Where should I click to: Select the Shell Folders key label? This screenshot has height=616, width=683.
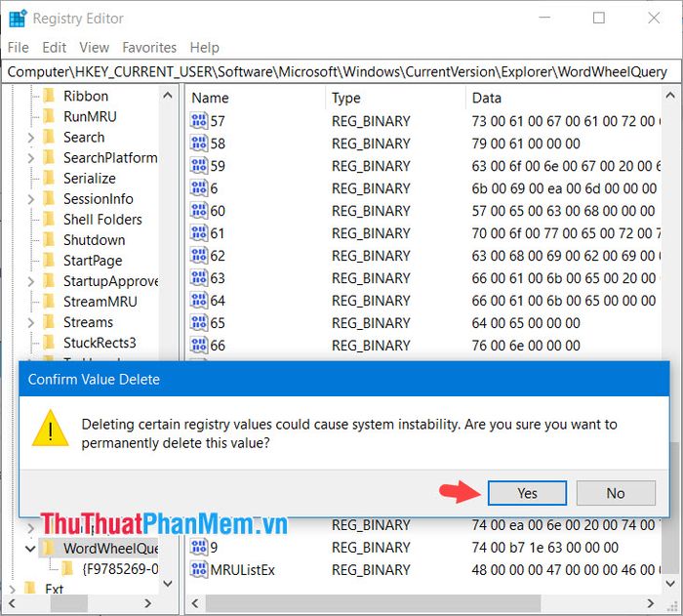[102, 220]
